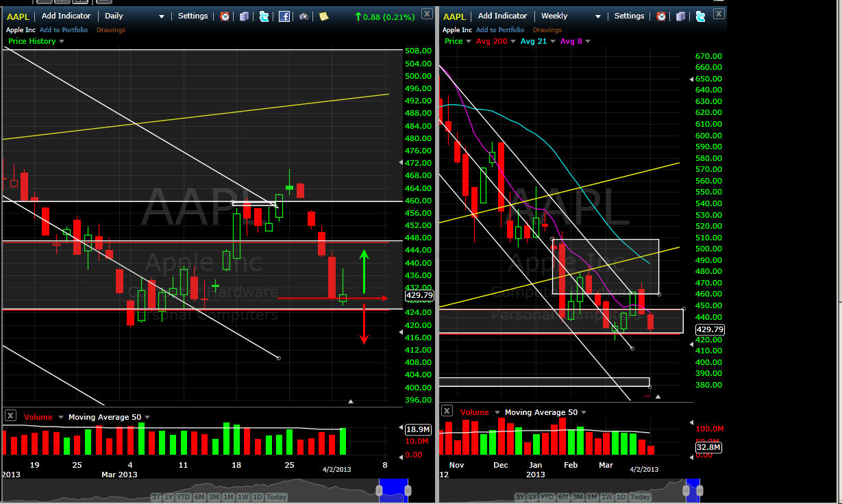Viewport: 842px width, 504px height.
Task: Click Add to Portfolio in Daily chart
Action: 63,30
